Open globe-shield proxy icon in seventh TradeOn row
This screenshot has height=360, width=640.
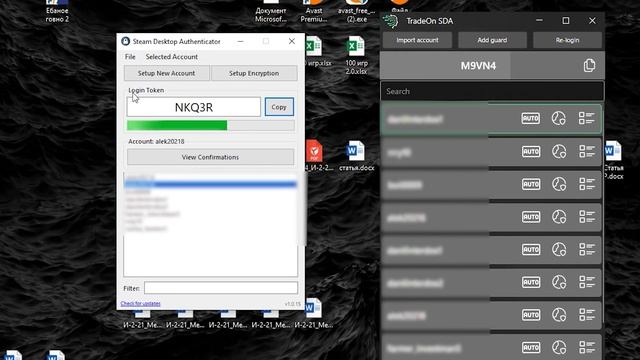point(559,315)
